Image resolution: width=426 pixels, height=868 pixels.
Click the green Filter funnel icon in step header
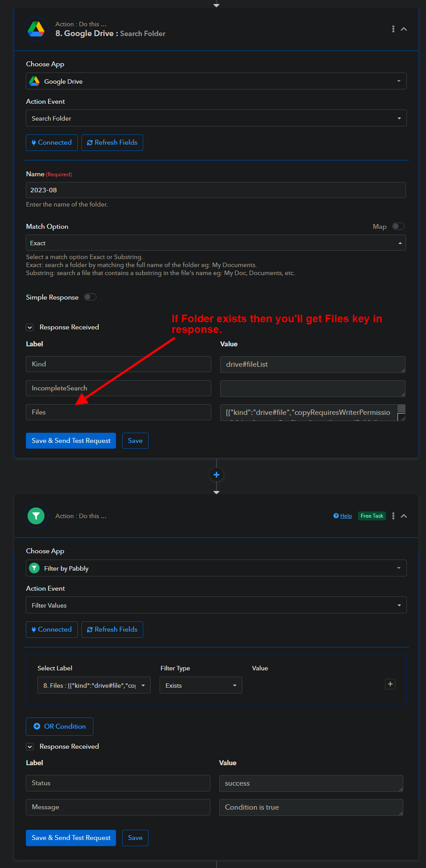click(36, 516)
